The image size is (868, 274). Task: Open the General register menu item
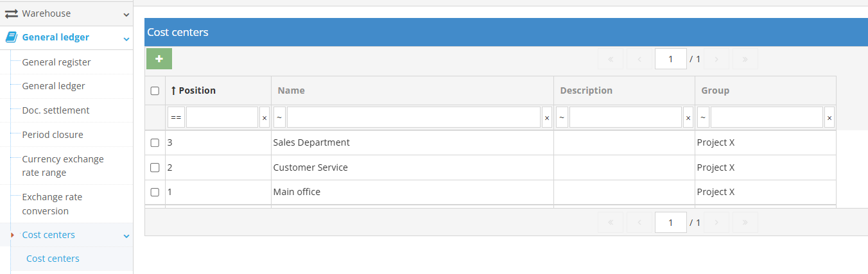pos(56,62)
